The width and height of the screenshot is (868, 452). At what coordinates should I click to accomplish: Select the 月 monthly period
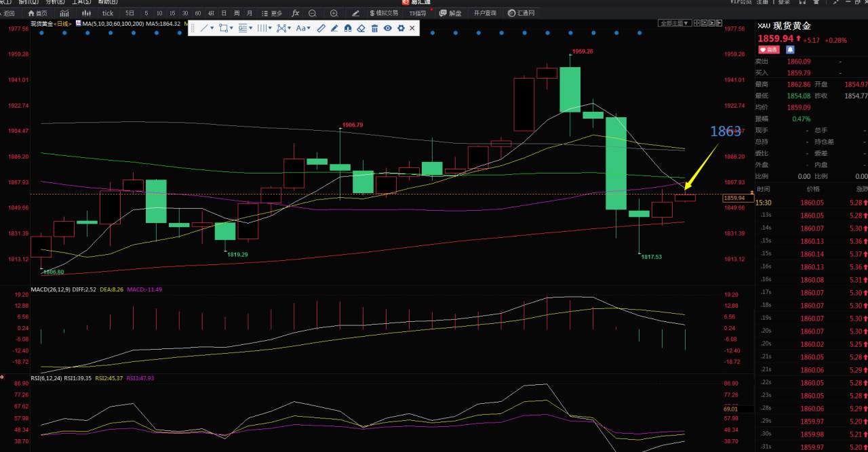coord(250,13)
